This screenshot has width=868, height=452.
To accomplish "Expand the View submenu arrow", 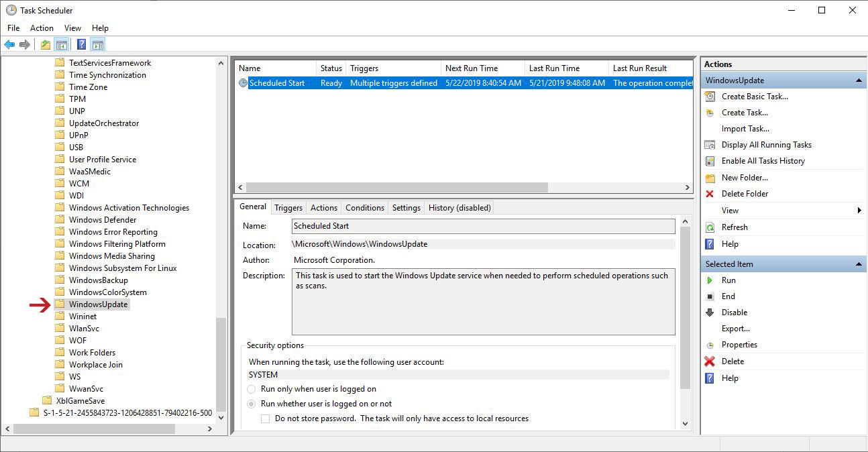I will [x=859, y=211].
